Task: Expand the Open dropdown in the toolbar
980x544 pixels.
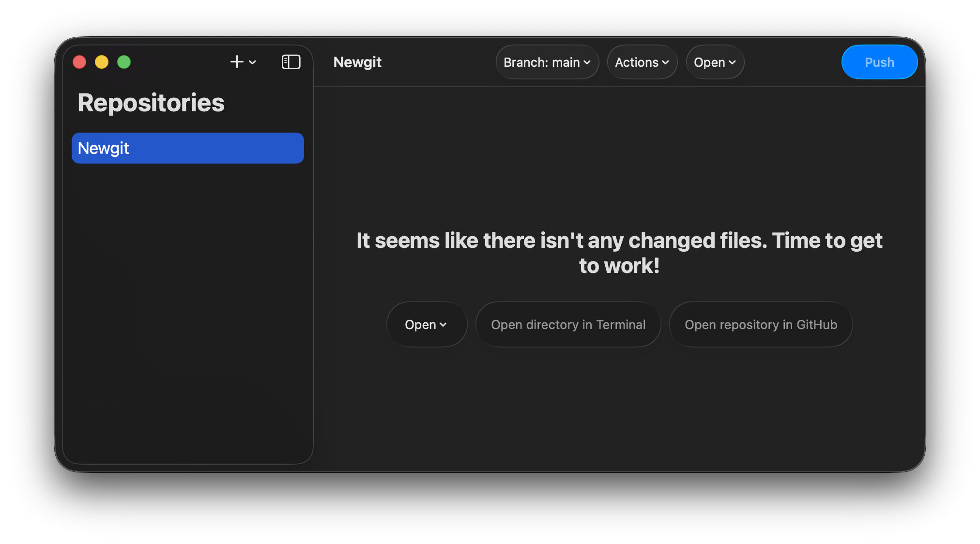Action: [715, 62]
